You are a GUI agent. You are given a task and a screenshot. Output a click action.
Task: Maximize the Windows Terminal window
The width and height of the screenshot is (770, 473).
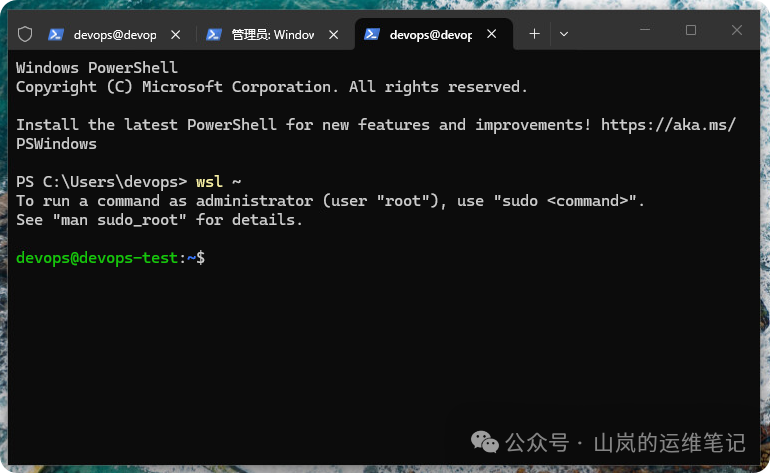(x=690, y=30)
